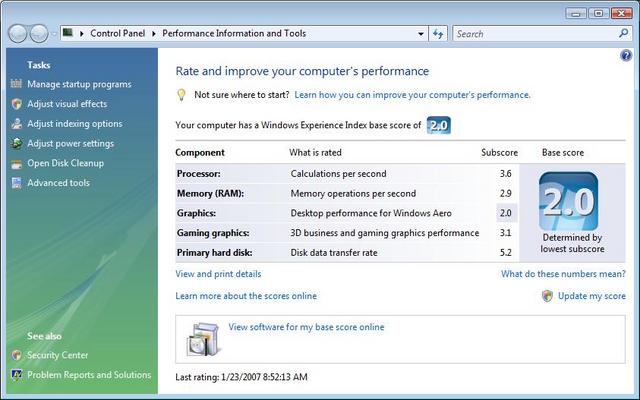Go back using the Back navigation button
The image size is (640, 400).
tap(18, 34)
